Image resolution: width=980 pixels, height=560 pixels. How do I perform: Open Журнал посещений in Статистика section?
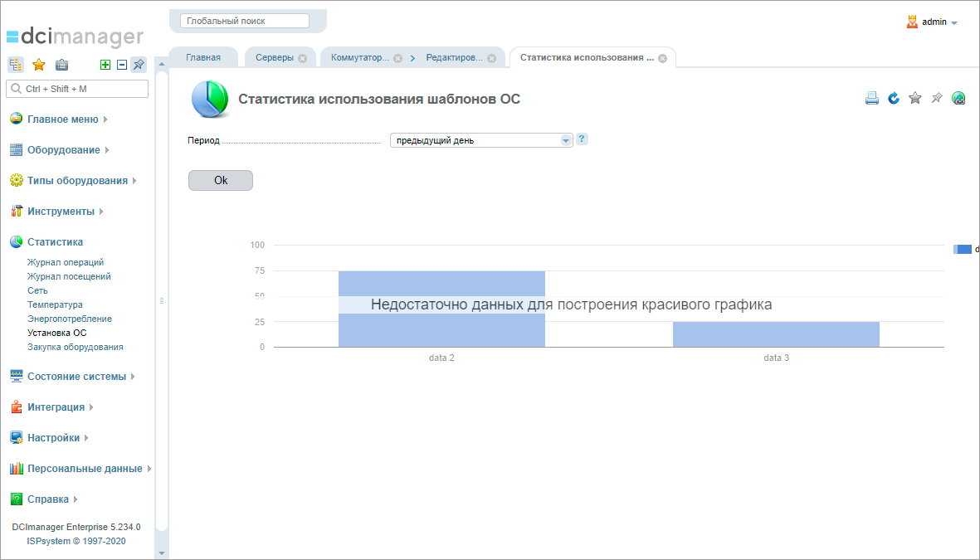(x=68, y=276)
